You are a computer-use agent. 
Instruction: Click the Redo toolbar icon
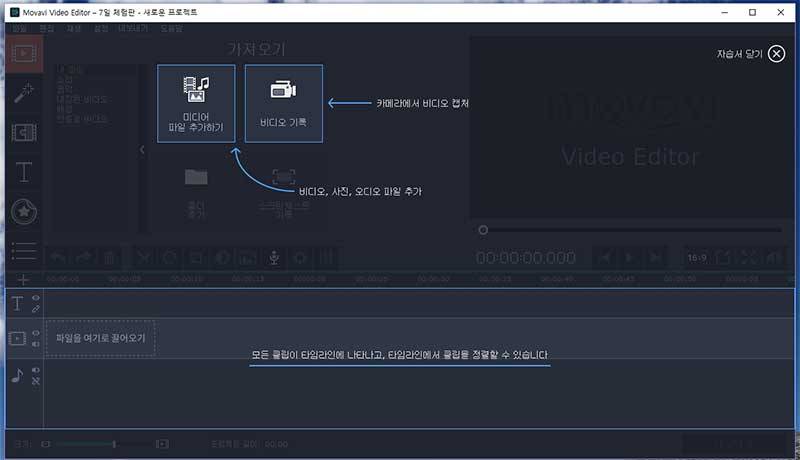(x=84, y=258)
